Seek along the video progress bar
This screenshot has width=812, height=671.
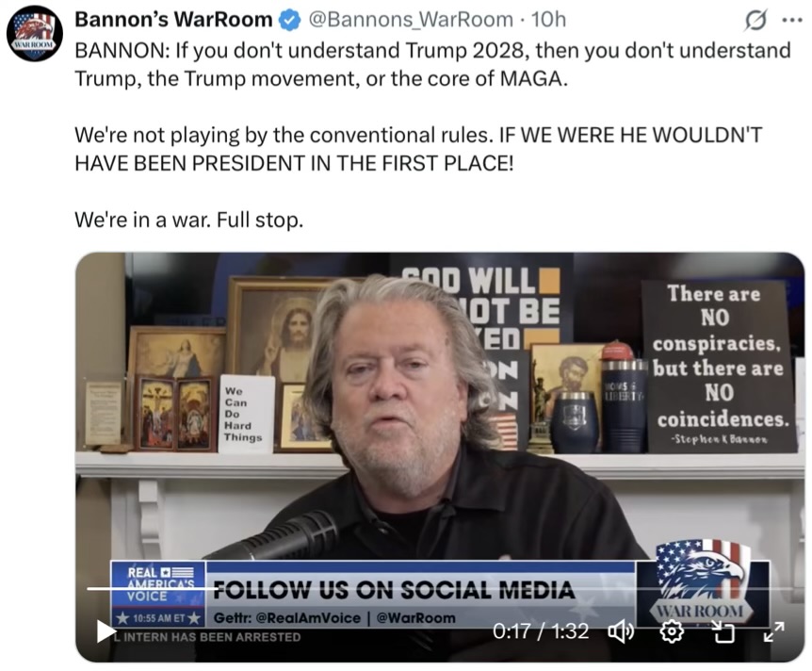coord(440,589)
